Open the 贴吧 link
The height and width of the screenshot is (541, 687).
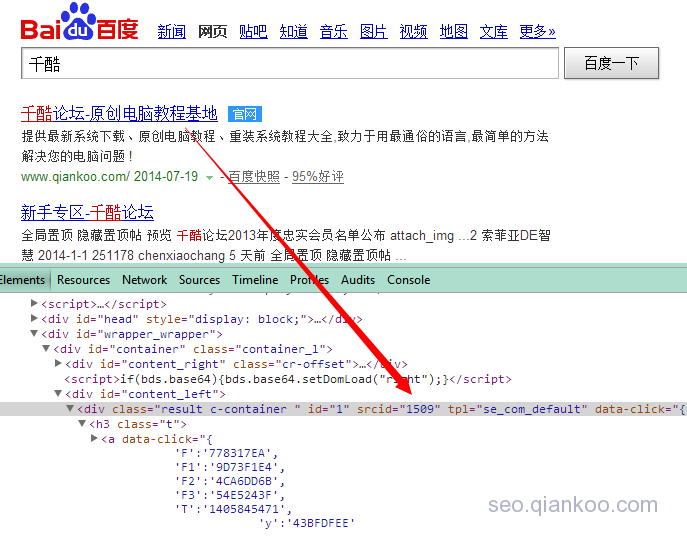point(253,32)
